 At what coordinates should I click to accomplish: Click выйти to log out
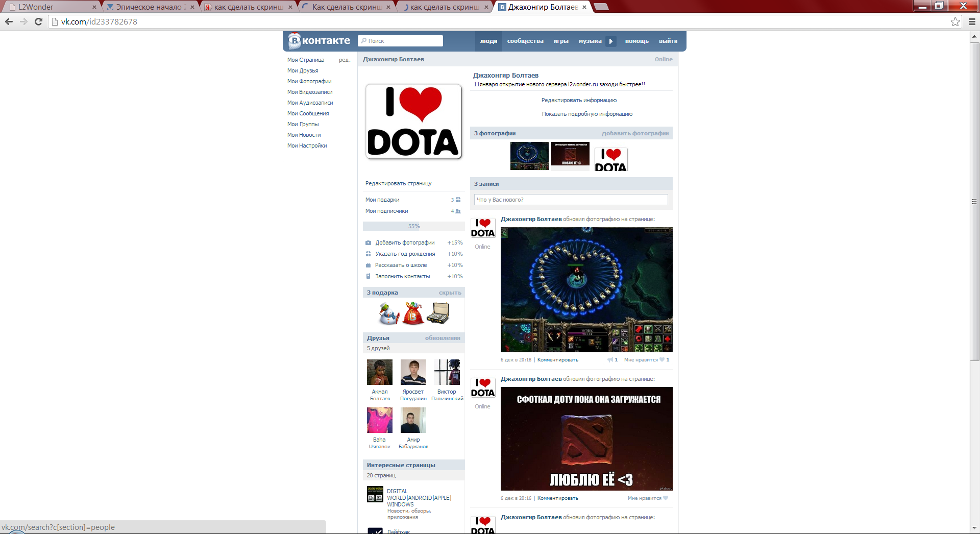point(668,41)
